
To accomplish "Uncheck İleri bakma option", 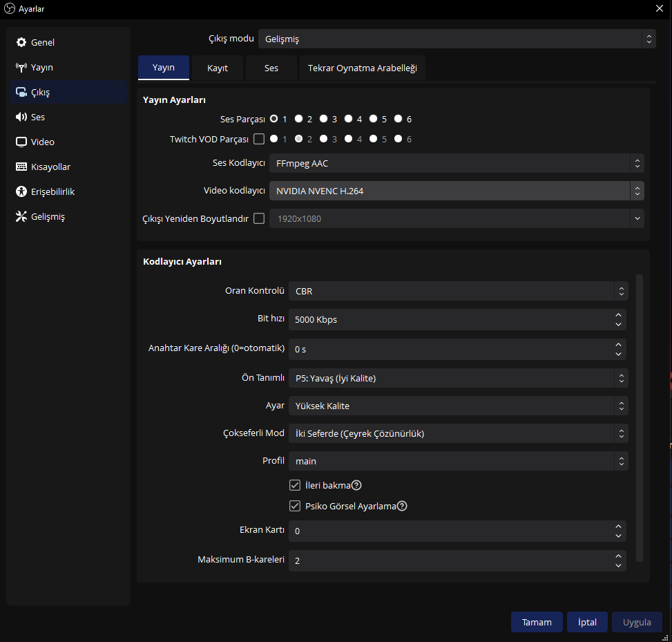I will click(x=295, y=485).
